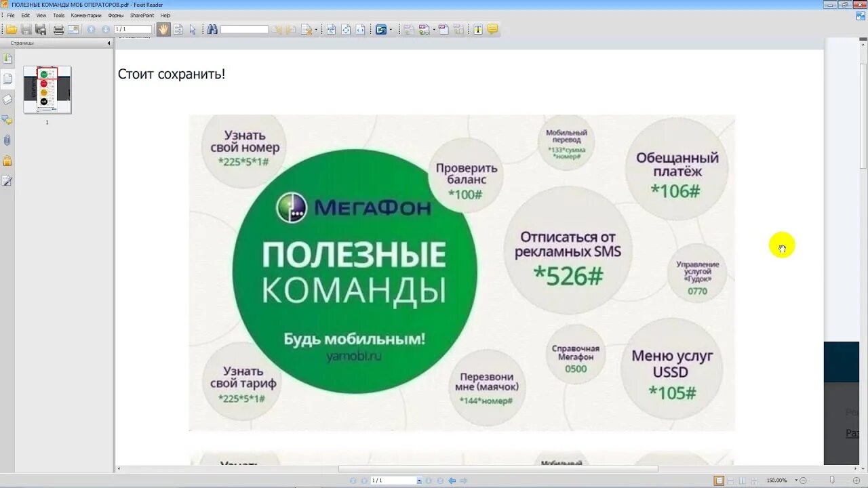Viewport: 868px width, 488px height.
Task: Expand the Rotate view dropdown arrow
Action: [391, 29]
